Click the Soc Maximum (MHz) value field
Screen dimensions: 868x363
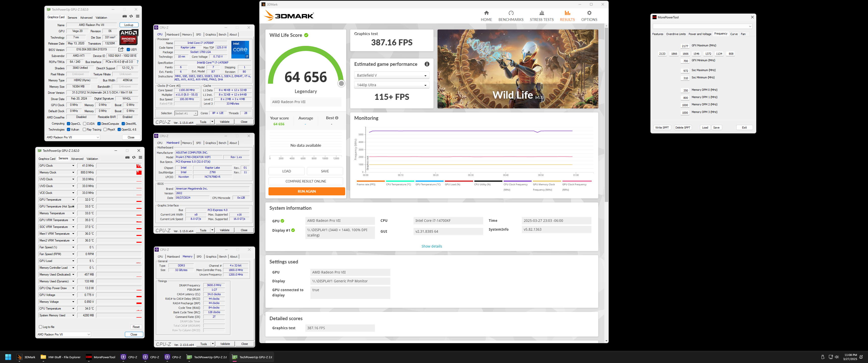[685, 71]
